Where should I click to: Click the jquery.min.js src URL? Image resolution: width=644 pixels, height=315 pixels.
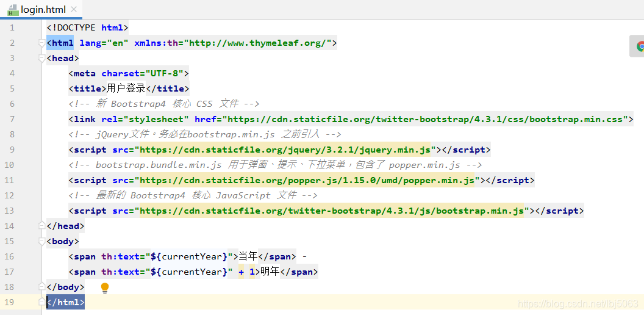point(285,150)
